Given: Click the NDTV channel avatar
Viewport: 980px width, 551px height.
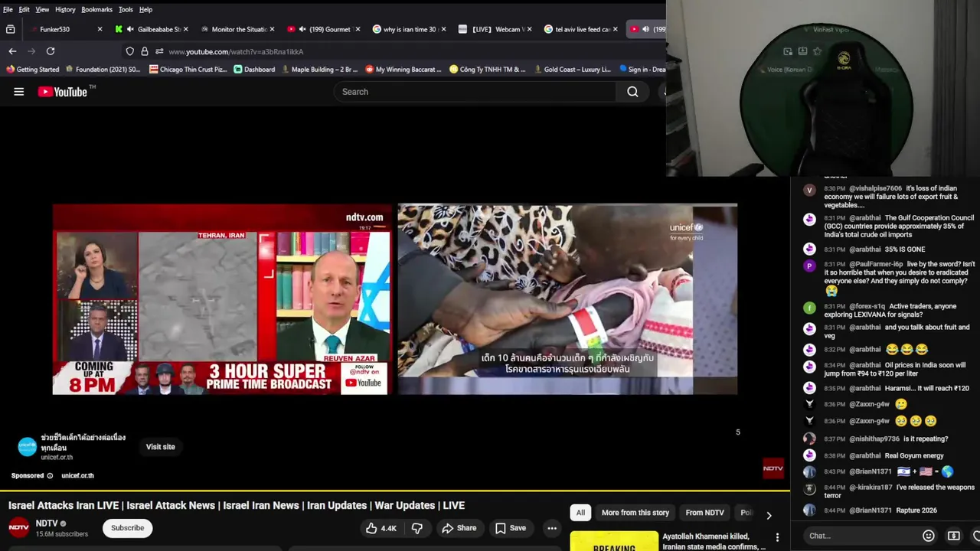Looking at the screenshot, I should point(19,528).
